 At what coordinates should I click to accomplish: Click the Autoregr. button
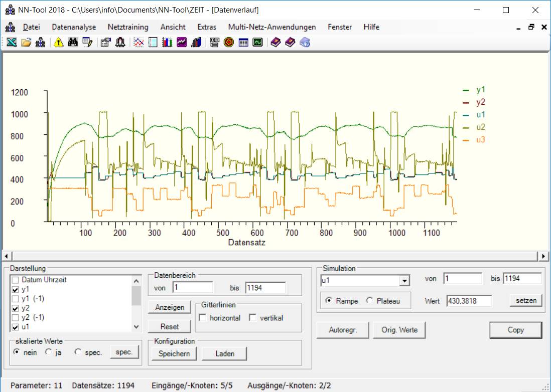click(343, 330)
